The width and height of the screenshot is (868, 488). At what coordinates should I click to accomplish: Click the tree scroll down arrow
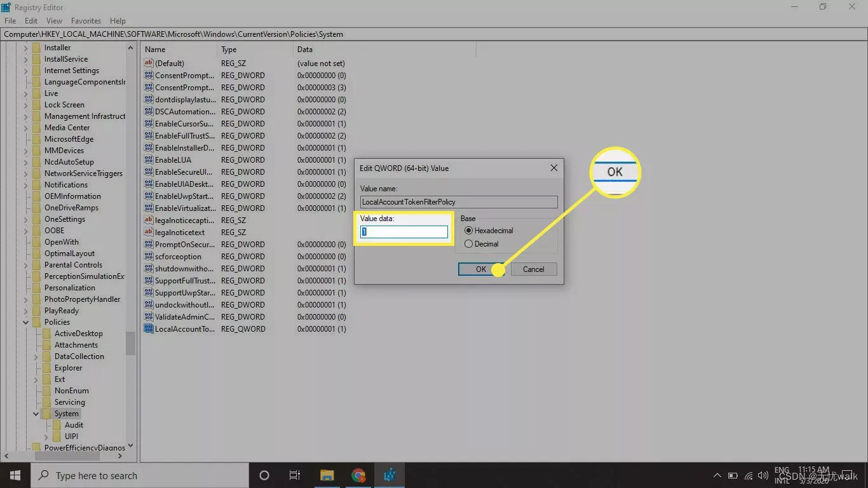[130, 446]
